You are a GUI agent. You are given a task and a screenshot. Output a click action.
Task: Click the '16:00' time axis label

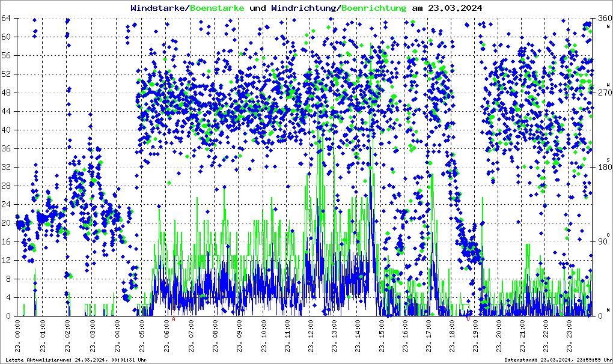click(x=404, y=330)
